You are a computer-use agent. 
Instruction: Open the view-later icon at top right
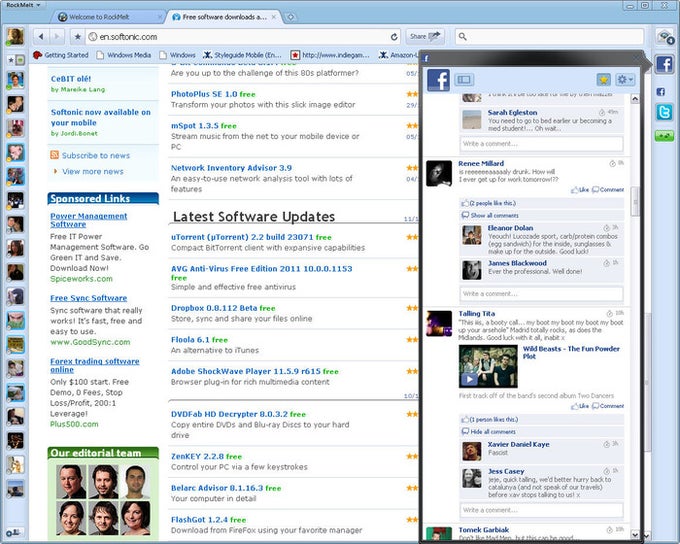tap(664, 36)
